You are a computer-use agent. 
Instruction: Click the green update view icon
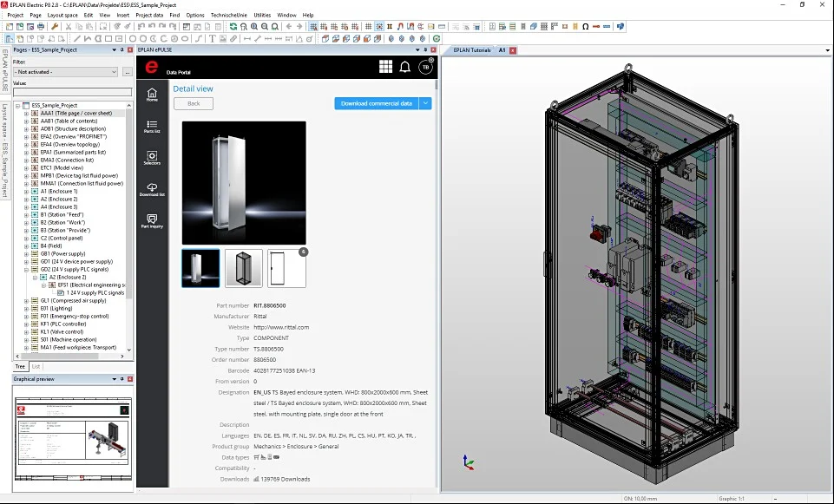[x=437, y=39]
